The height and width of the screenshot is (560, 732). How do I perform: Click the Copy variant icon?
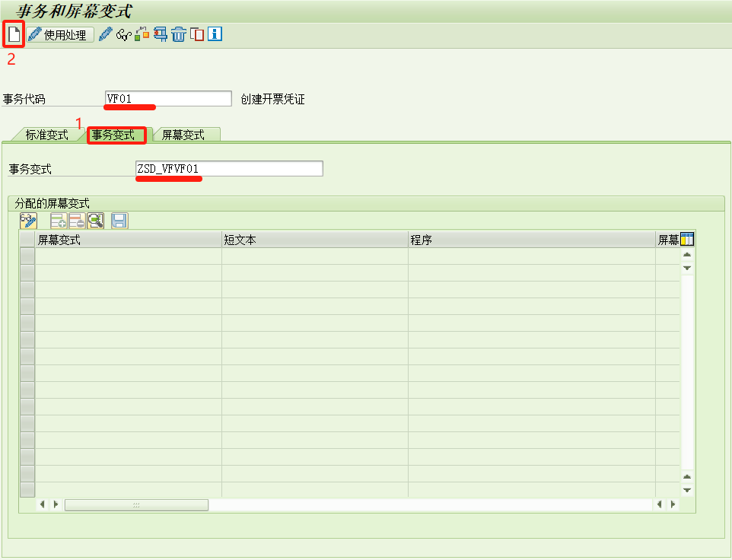(x=197, y=34)
